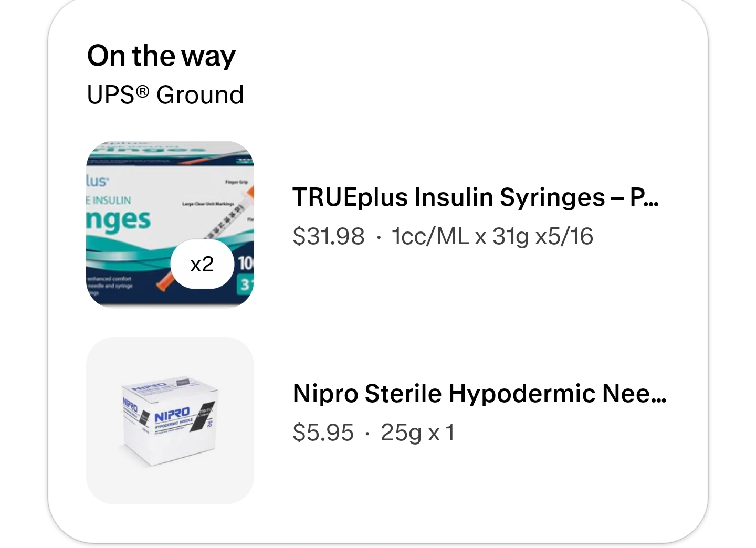Click the $31.98 price
Viewport: 756px width, 548px height.
[329, 236]
